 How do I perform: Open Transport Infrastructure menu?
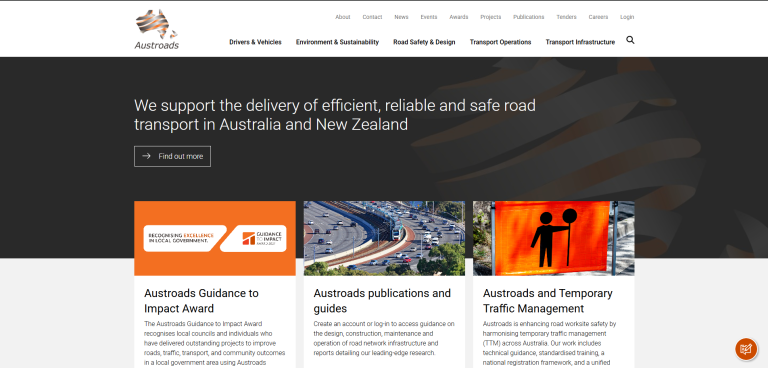click(580, 42)
